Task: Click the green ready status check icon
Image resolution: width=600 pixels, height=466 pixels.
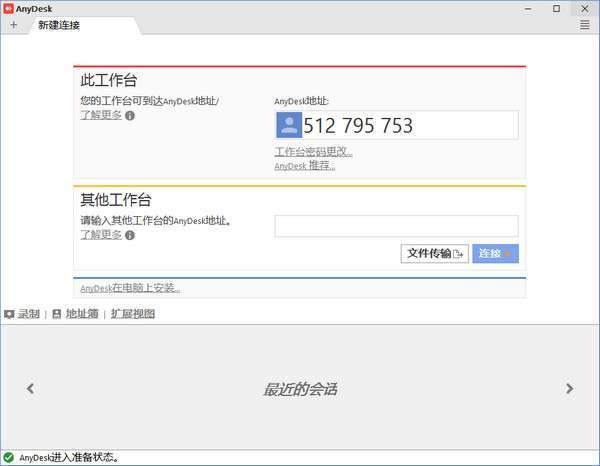Action: click(x=8, y=457)
